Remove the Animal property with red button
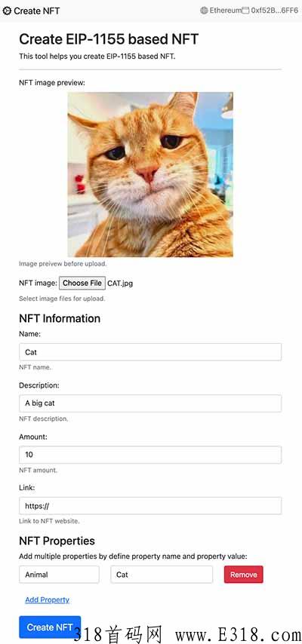 click(x=244, y=575)
